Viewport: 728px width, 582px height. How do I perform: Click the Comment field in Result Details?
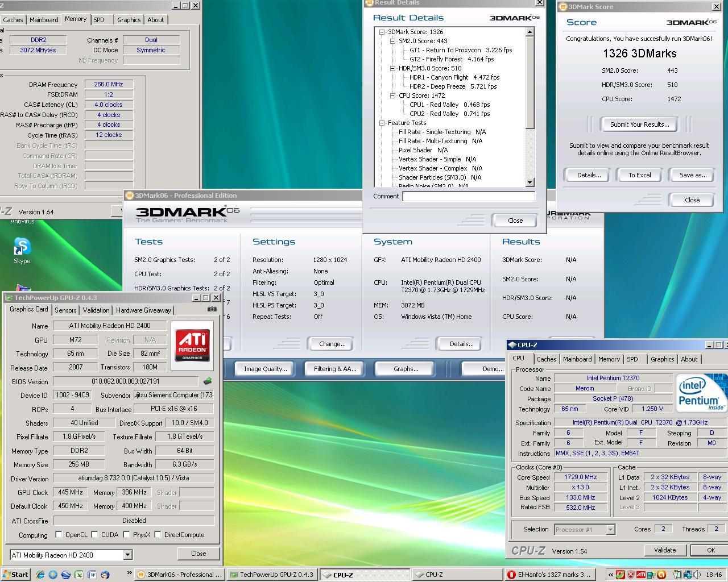(x=469, y=196)
